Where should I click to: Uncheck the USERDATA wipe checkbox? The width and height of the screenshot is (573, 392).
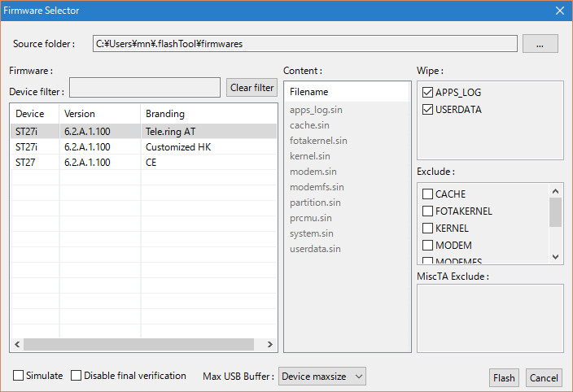pyautogui.click(x=428, y=109)
